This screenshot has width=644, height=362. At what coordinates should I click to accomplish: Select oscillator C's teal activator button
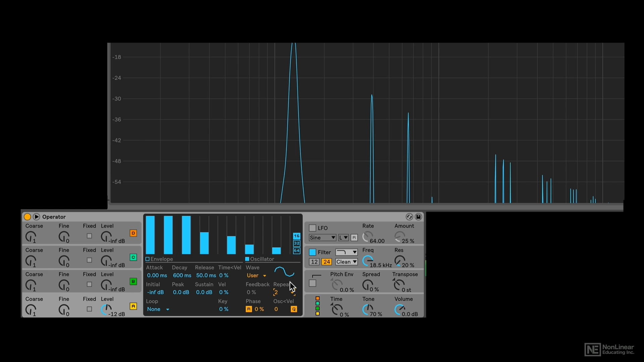133,257
